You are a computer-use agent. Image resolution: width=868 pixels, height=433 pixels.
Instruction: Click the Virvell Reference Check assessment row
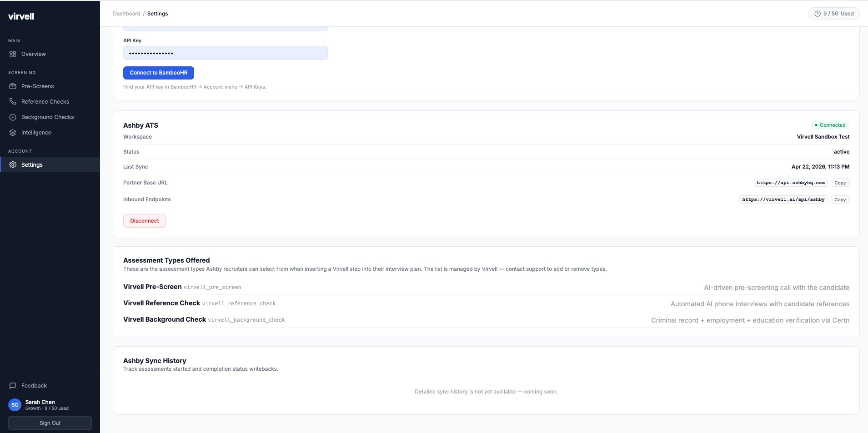[486, 304]
